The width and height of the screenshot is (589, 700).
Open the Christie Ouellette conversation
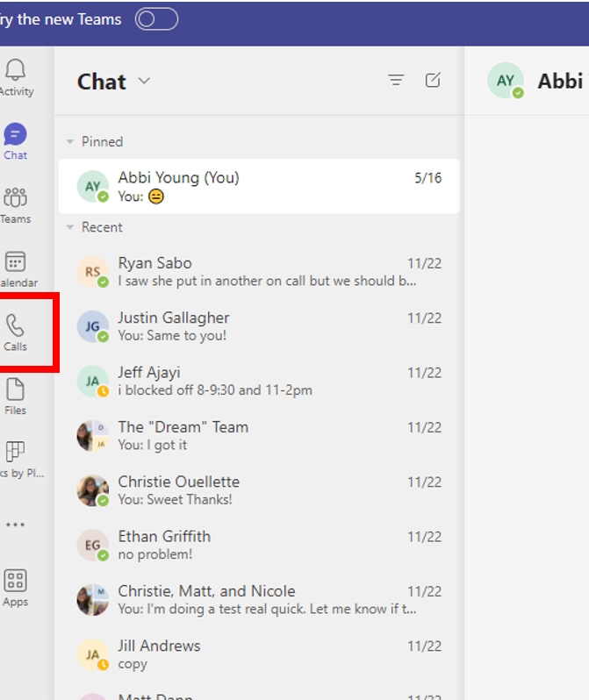click(259, 490)
